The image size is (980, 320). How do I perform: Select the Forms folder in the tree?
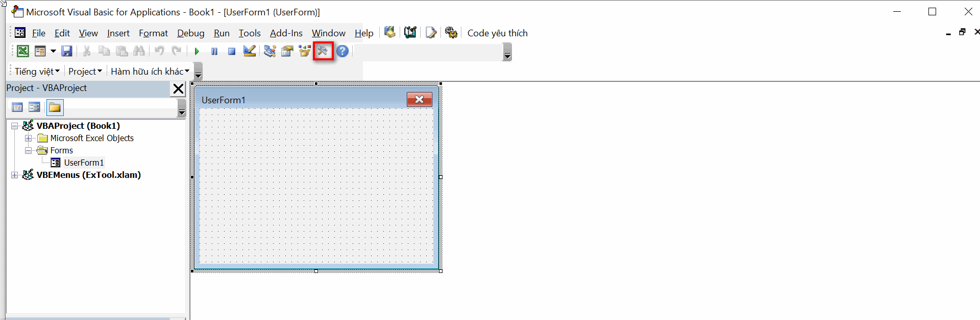pos(62,150)
